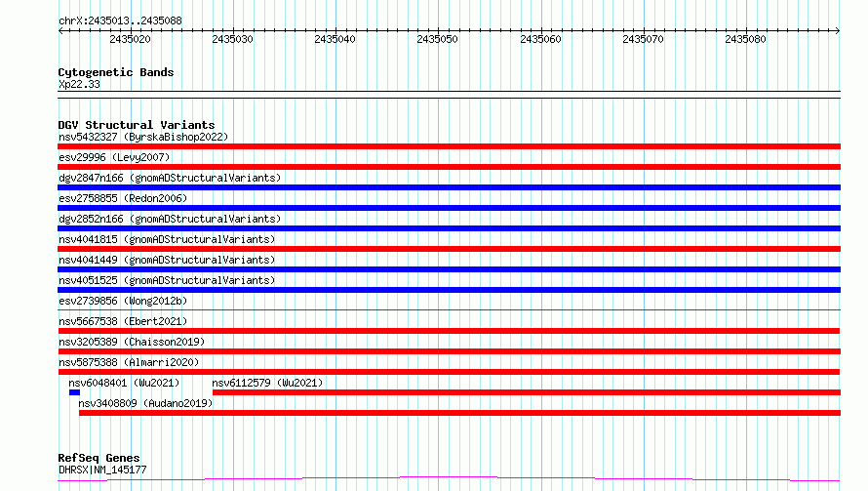Viewport: 868px width, 491px height.
Task: Click the blue bar under nsv4051525
Action: [449, 290]
